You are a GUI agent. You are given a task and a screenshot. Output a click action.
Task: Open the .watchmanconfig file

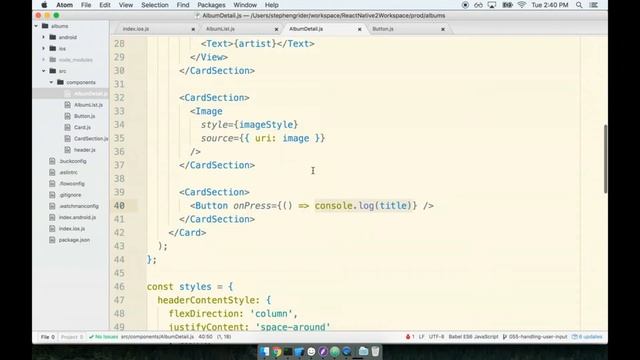[x=79, y=206]
